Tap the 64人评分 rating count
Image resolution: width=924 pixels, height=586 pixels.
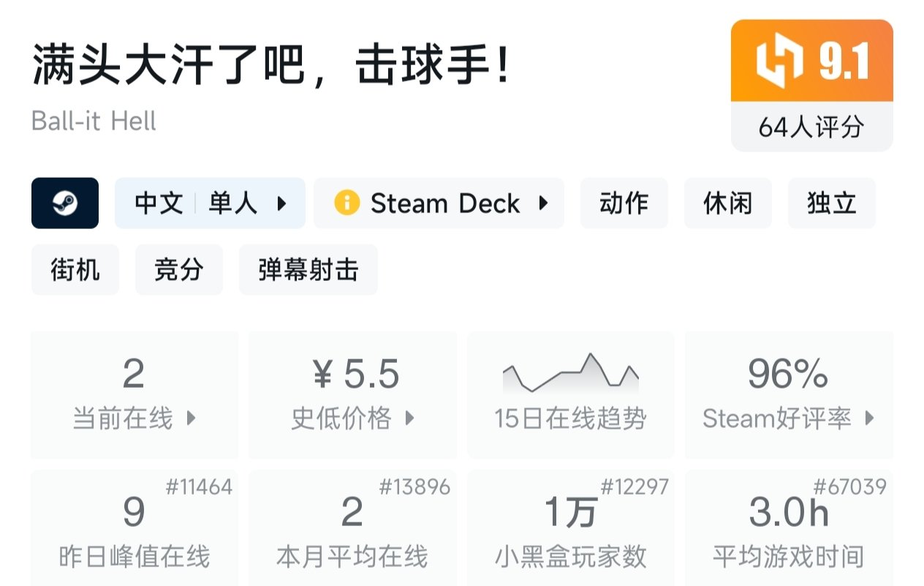(811, 127)
